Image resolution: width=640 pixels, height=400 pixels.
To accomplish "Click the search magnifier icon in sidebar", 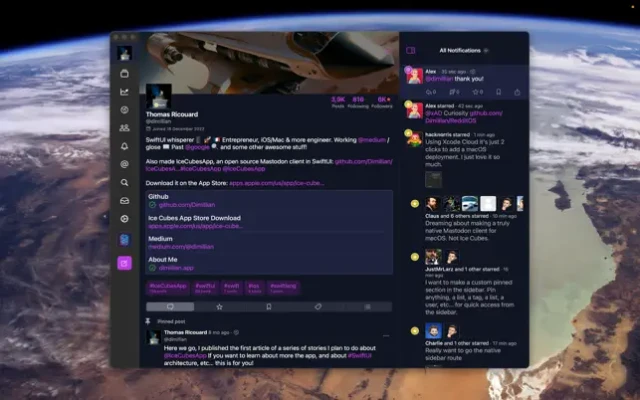I will [124, 183].
